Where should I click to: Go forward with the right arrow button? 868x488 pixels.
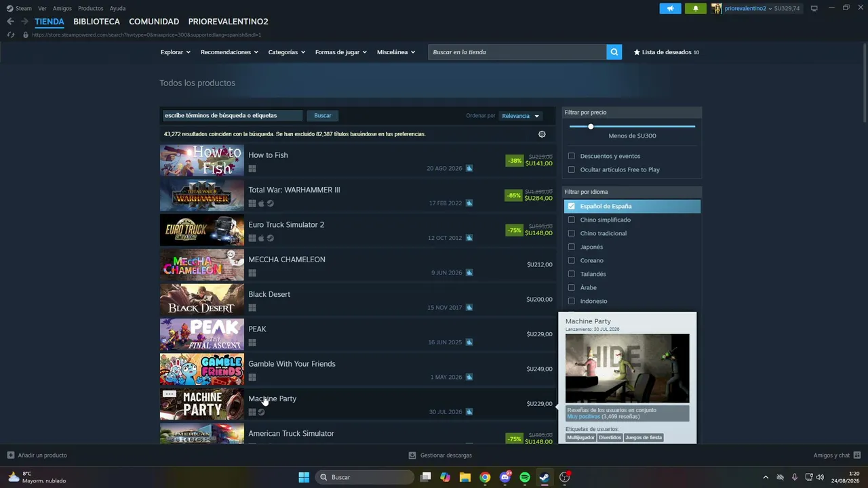[24, 22]
